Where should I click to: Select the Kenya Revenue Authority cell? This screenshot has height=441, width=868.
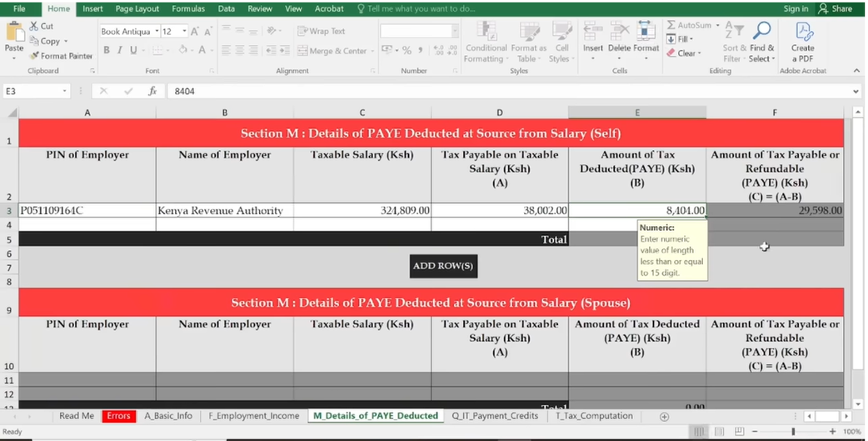[224, 211]
